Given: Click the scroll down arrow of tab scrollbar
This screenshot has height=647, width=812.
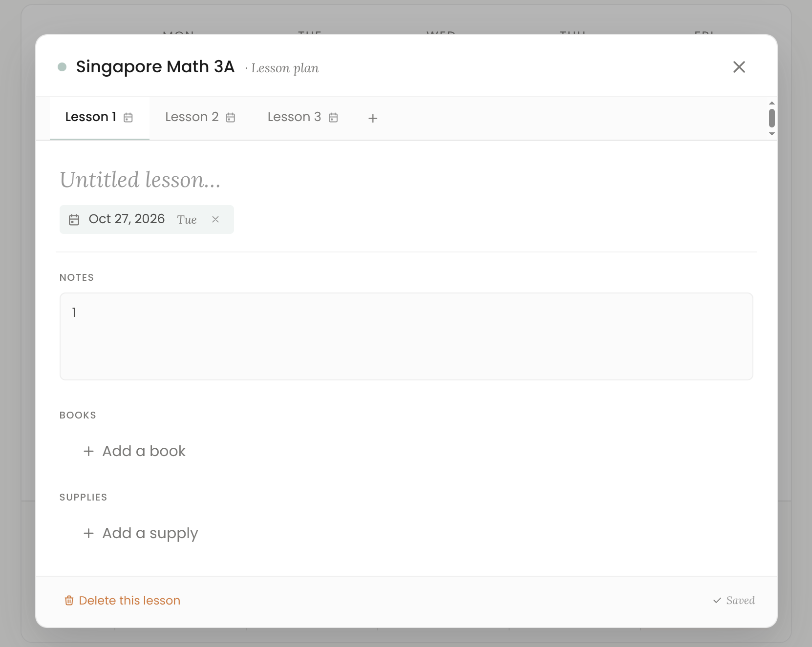Looking at the screenshot, I should (772, 134).
